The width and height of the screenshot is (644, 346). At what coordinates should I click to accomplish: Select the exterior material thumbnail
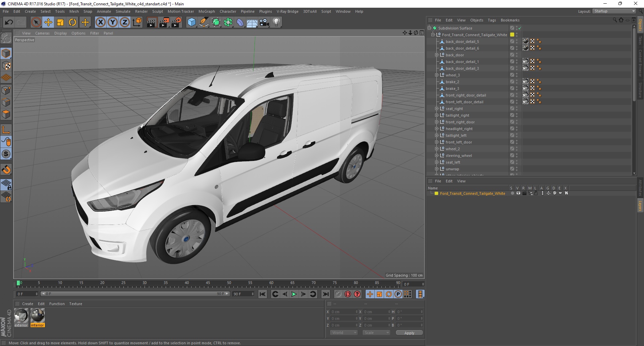point(21,316)
